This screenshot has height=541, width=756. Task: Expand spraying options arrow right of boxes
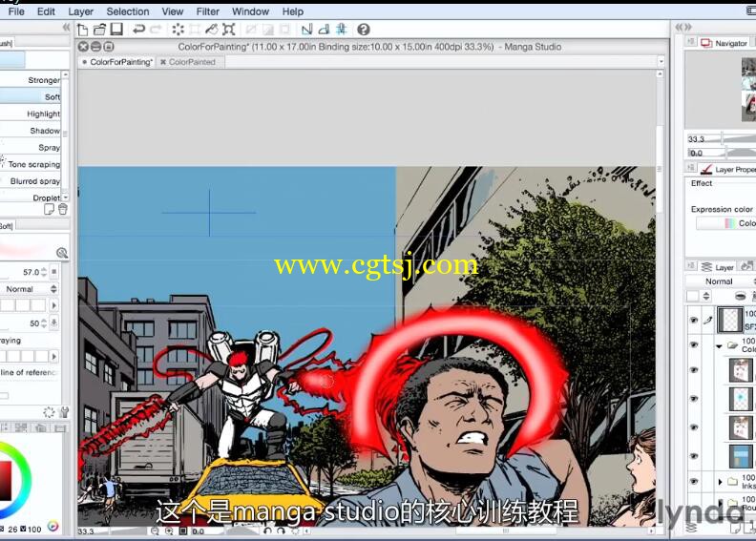[x=54, y=356]
